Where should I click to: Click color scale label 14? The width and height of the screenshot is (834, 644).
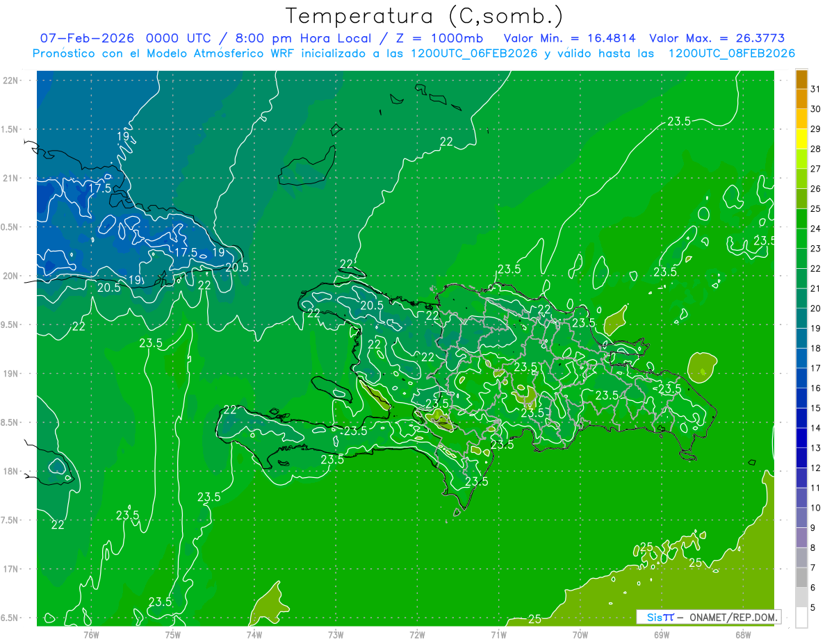click(x=815, y=428)
